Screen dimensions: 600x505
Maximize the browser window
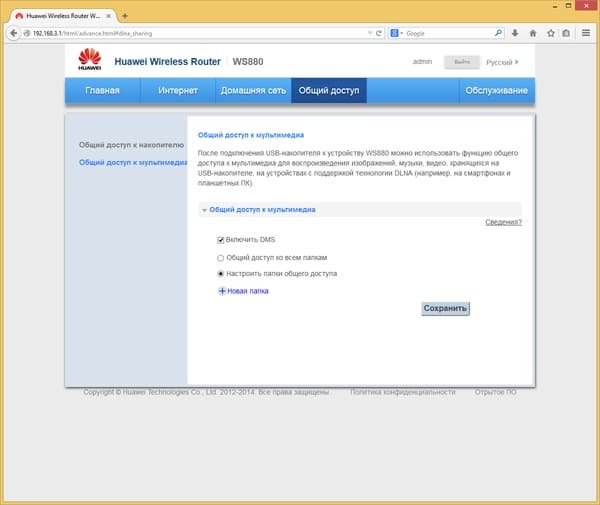point(569,5)
